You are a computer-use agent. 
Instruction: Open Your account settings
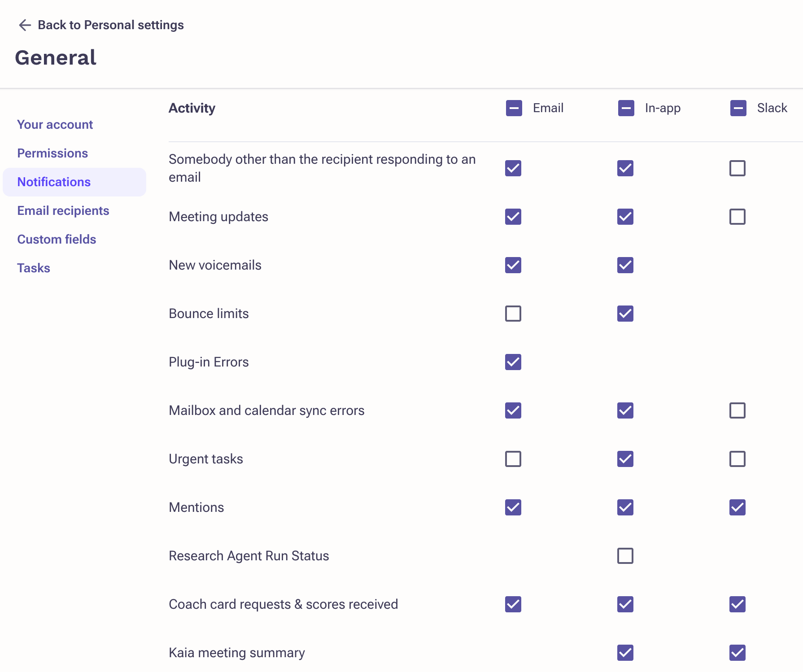point(55,125)
